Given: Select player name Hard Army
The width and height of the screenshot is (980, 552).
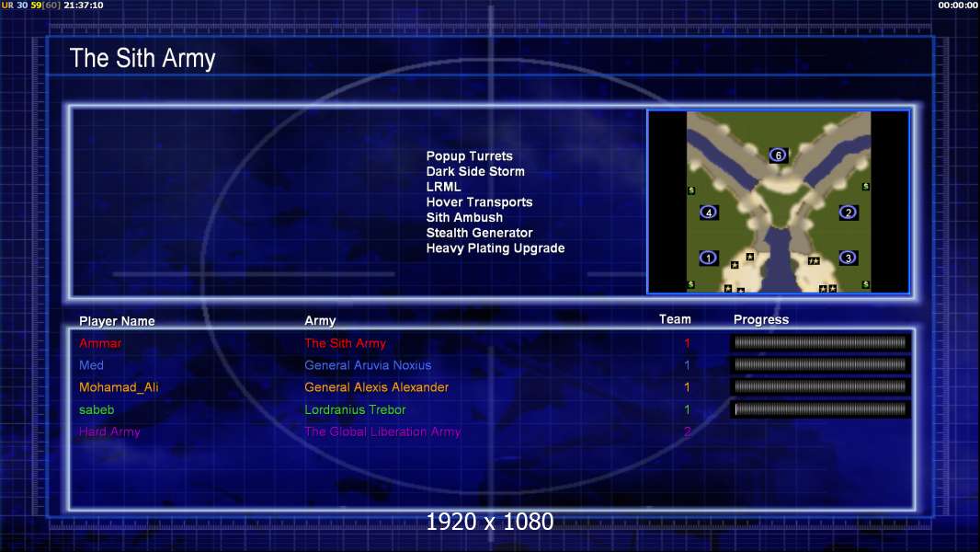Looking at the screenshot, I should pyautogui.click(x=109, y=432).
